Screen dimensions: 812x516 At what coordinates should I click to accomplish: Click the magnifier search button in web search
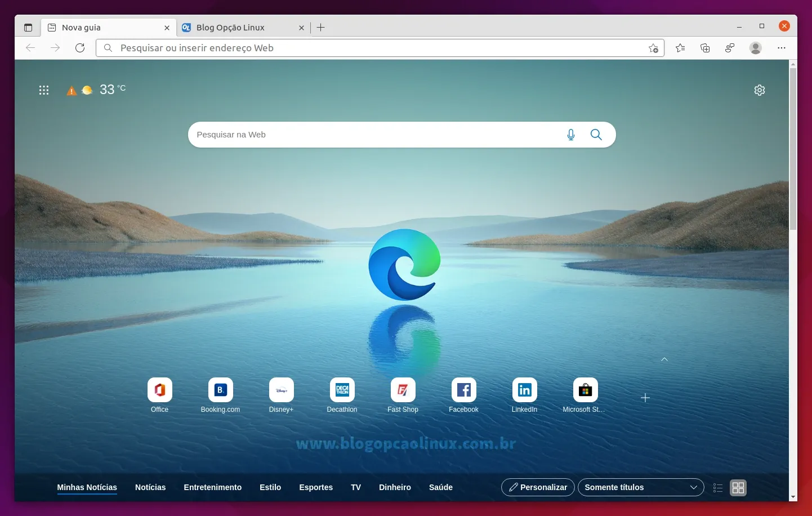click(596, 135)
